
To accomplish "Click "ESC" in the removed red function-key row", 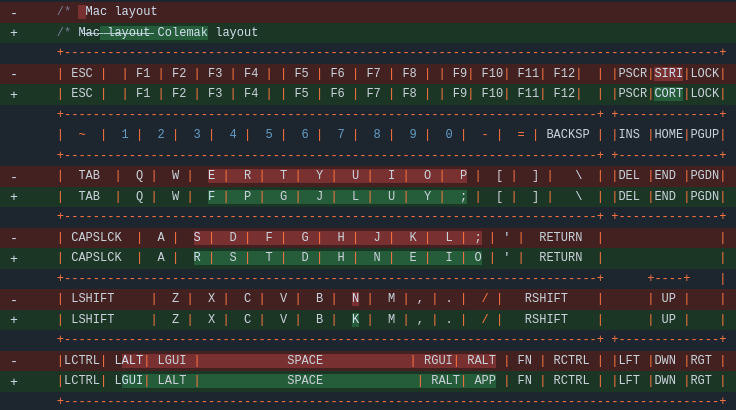I will [82, 73].
